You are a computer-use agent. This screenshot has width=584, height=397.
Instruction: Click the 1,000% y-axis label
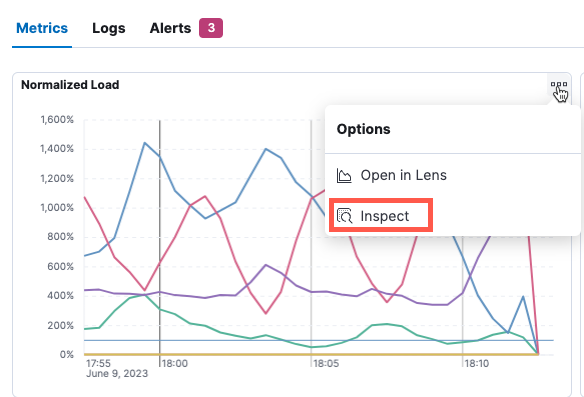[57, 207]
